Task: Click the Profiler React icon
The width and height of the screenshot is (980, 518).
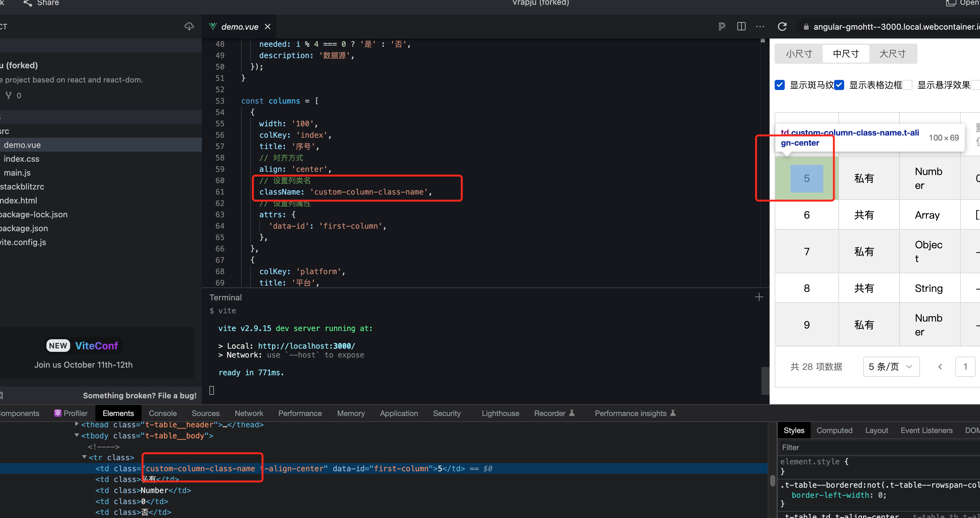Action: tap(57, 413)
